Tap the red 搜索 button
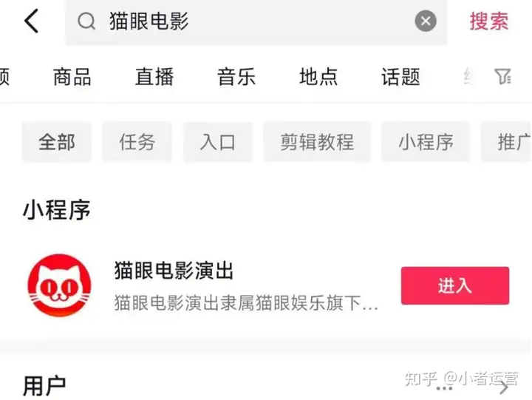Viewport: 532px width, 400px height. [489, 21]
